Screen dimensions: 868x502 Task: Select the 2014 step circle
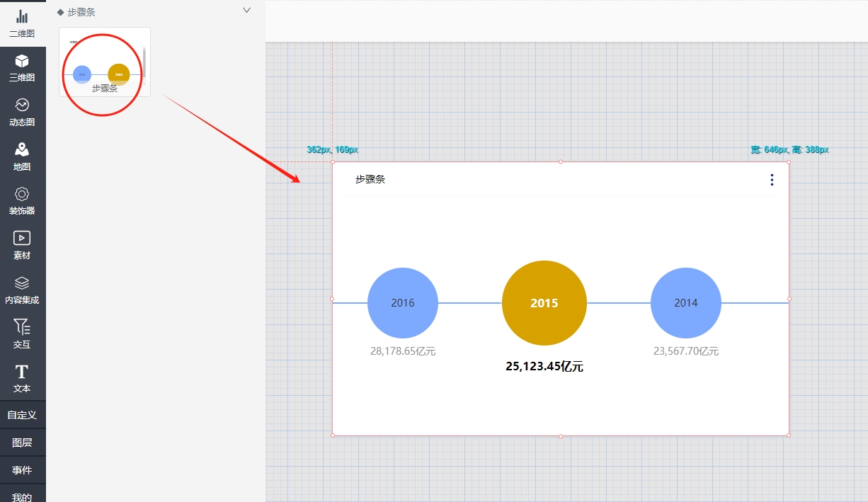point(686,303)
